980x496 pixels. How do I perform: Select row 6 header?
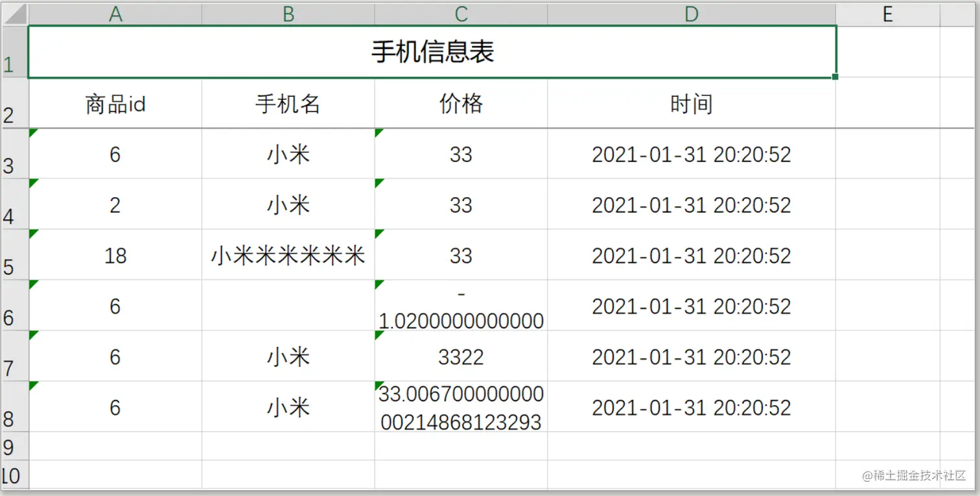(x=15, y=305)
